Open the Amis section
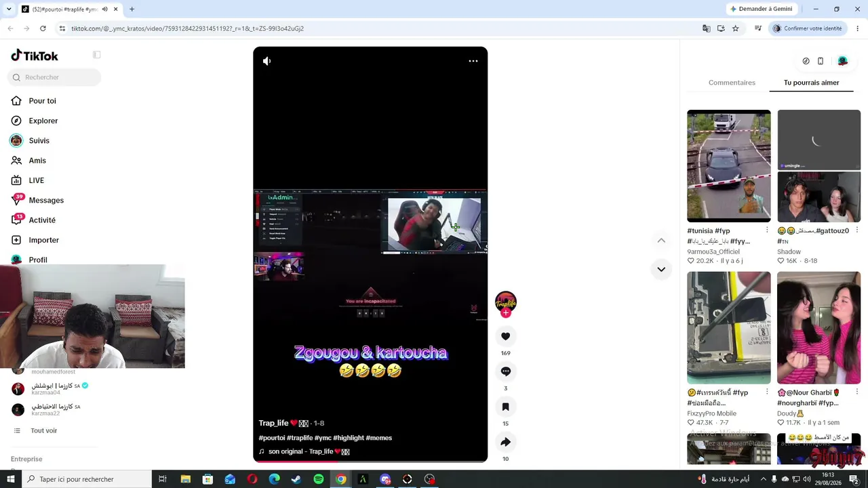Image resolution: width=868 pixels, height=488 pixels. tap(37, 161)
